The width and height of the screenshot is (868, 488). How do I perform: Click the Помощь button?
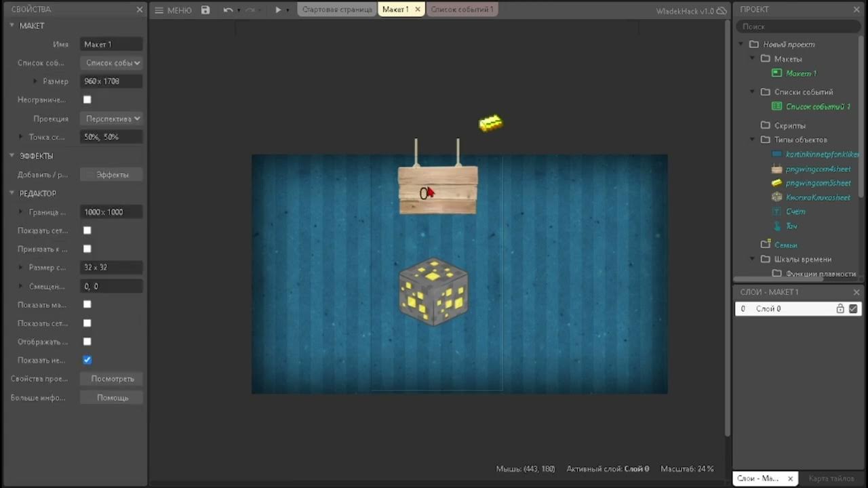[112, 398]
